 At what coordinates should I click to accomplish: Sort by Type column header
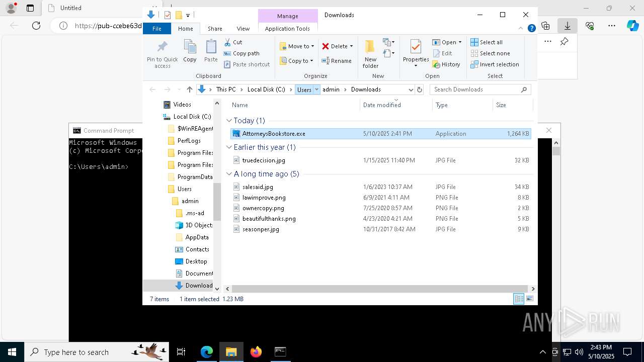tap(462, 105)
